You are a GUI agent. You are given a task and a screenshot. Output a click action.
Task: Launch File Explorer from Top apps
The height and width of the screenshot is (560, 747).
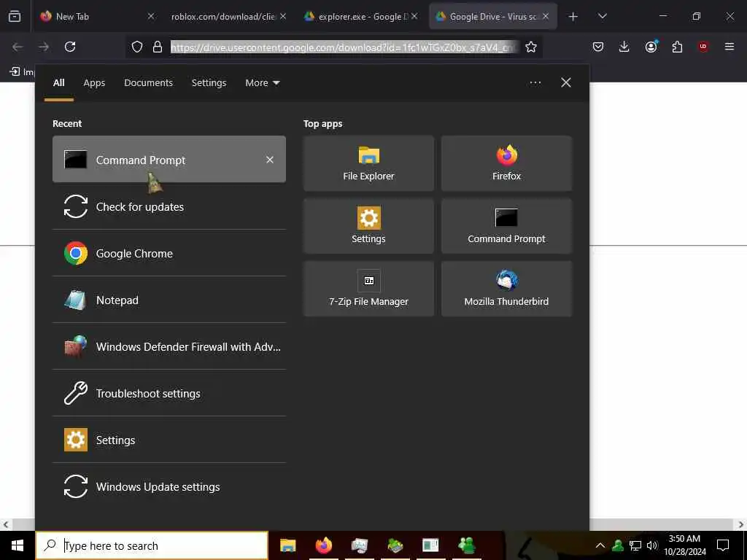(x=368, y=163)
